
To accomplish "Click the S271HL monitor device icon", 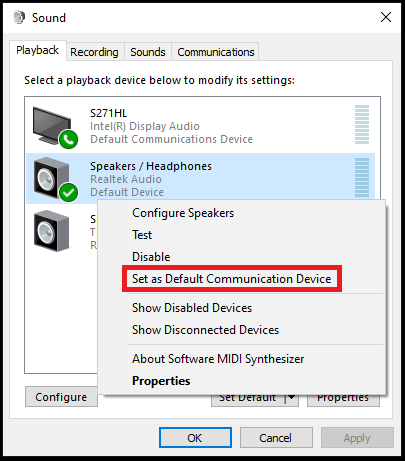I will click(52, 126).
